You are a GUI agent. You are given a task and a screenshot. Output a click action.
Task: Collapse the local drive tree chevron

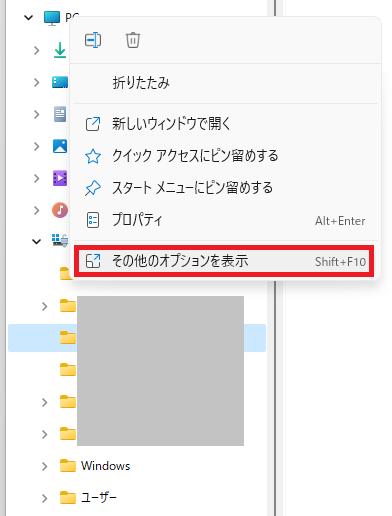coord(37,241)
